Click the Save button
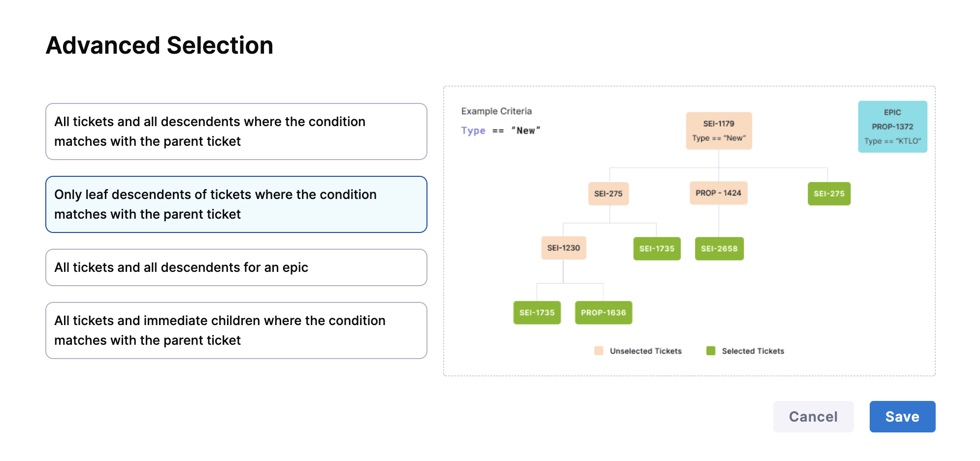The image size is (980, 461). 902,417
